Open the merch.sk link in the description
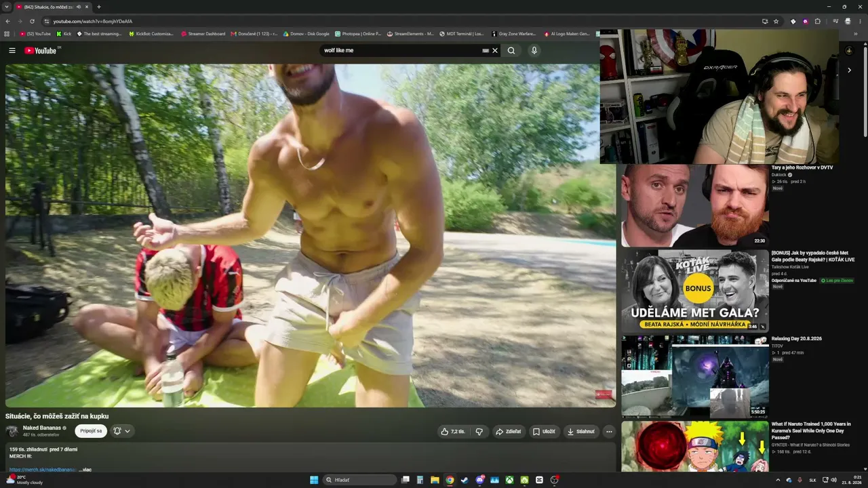Image resolution: width=868 pixels, height=488 pixels. (43, 469)
